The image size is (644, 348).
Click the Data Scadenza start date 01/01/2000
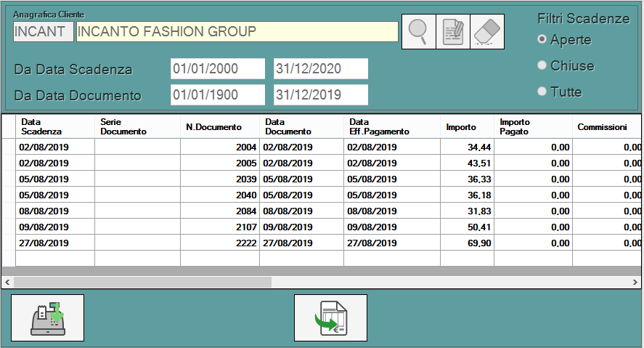(x=217, y=69)
